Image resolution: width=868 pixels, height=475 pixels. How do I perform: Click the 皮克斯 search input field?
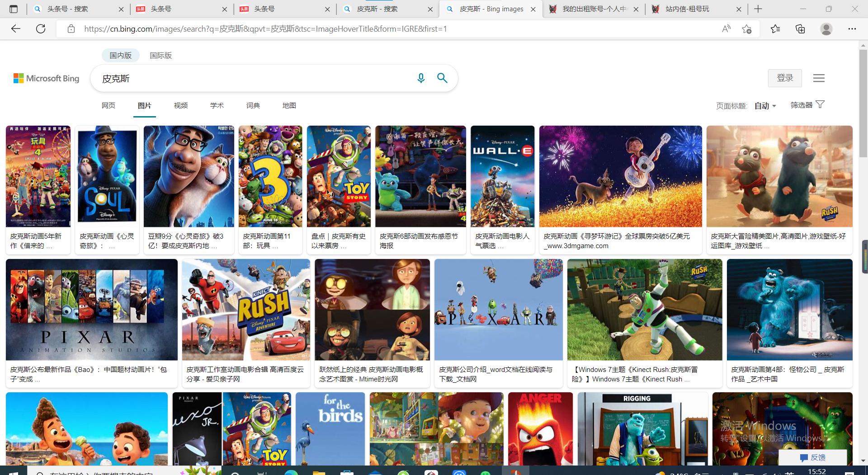click(253, 79)
